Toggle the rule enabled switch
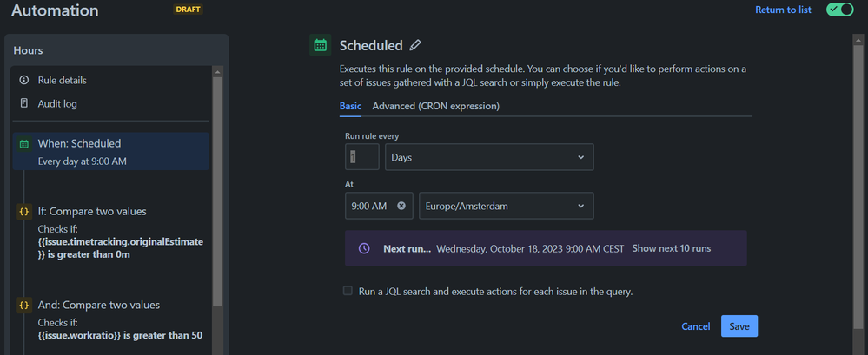 click(x=840, y=10)
